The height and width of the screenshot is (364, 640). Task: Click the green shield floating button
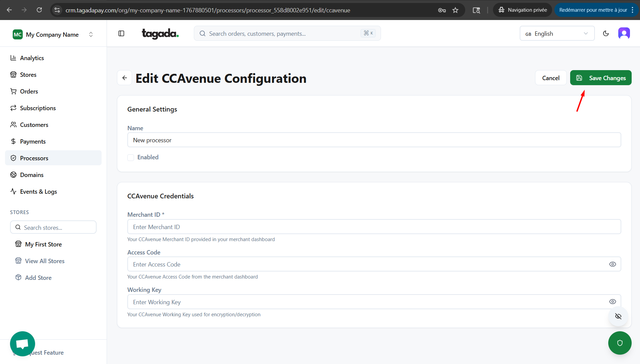pos(620,343)
